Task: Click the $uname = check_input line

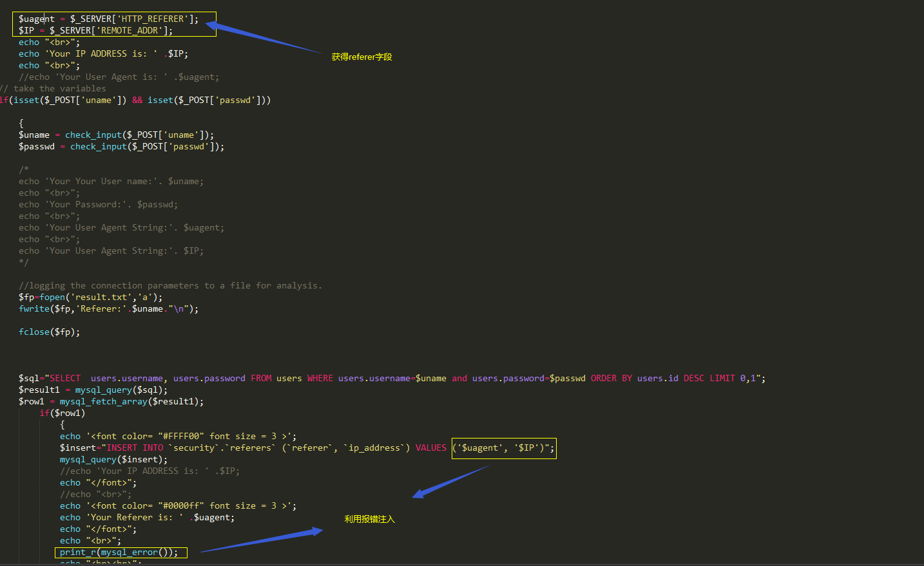Action: [x=116, y=135]
